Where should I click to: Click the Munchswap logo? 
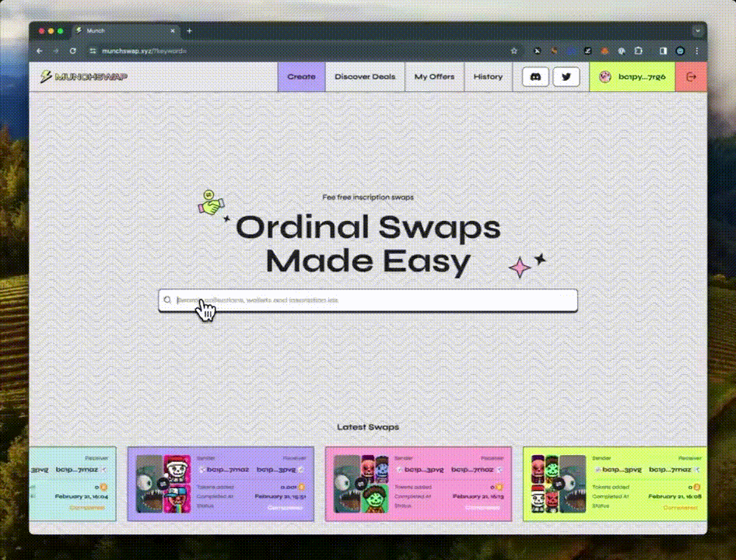click(84, 76)
